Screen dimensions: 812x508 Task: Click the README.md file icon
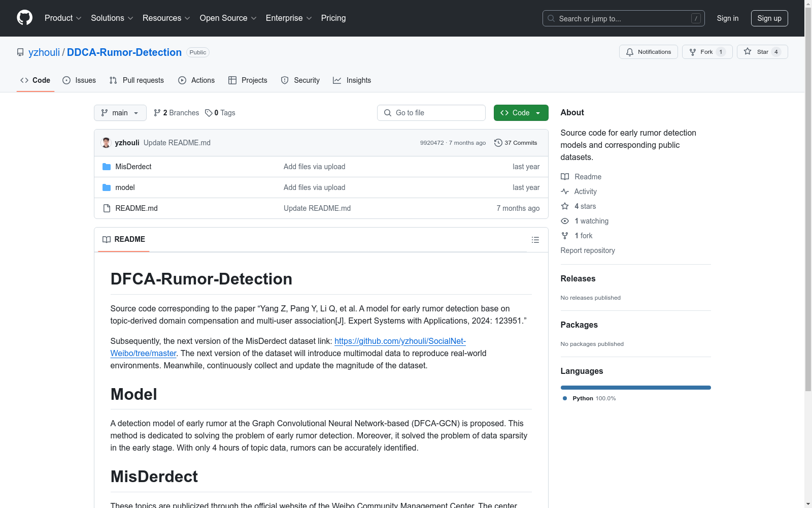pos(107,208)
